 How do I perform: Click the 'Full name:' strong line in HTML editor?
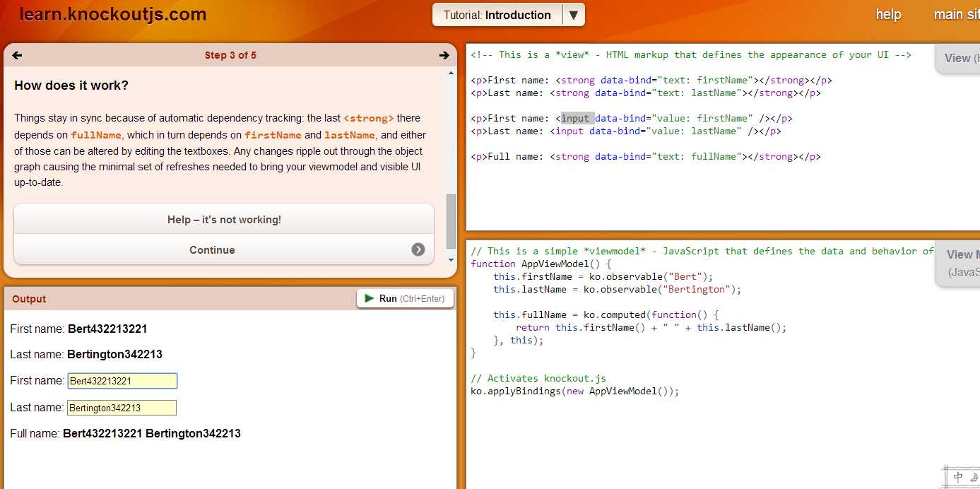pos(646,156)
